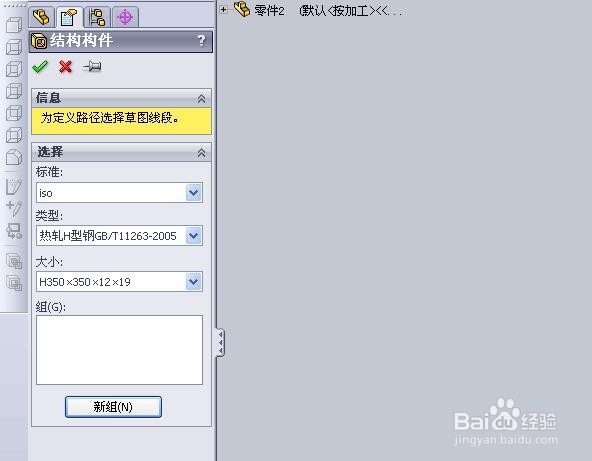This screenshot has width=592, height=461.
Task: Click the 结构构件 icon in the panel header
Action: pos(39,41)
